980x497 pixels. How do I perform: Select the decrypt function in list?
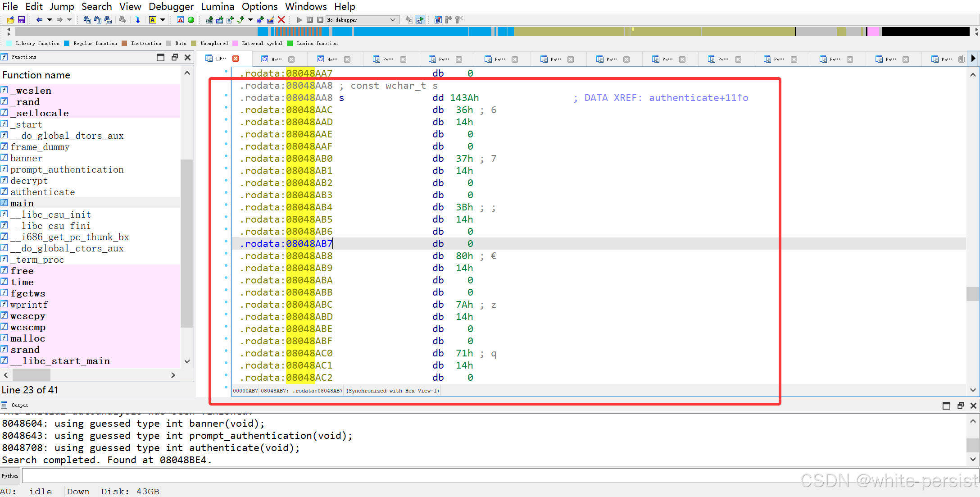(29, 181)
